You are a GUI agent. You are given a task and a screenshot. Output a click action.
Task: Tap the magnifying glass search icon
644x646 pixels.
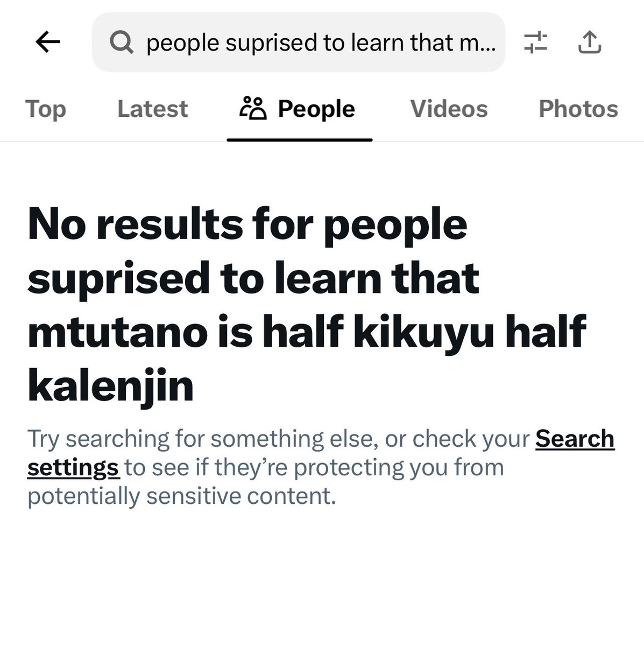click(x=122, y=42)
